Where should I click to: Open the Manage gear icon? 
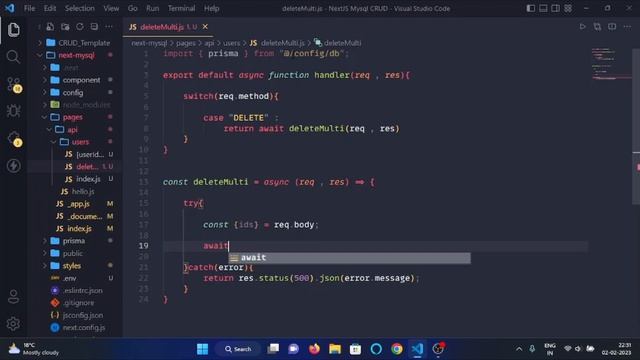pos(13,324)
